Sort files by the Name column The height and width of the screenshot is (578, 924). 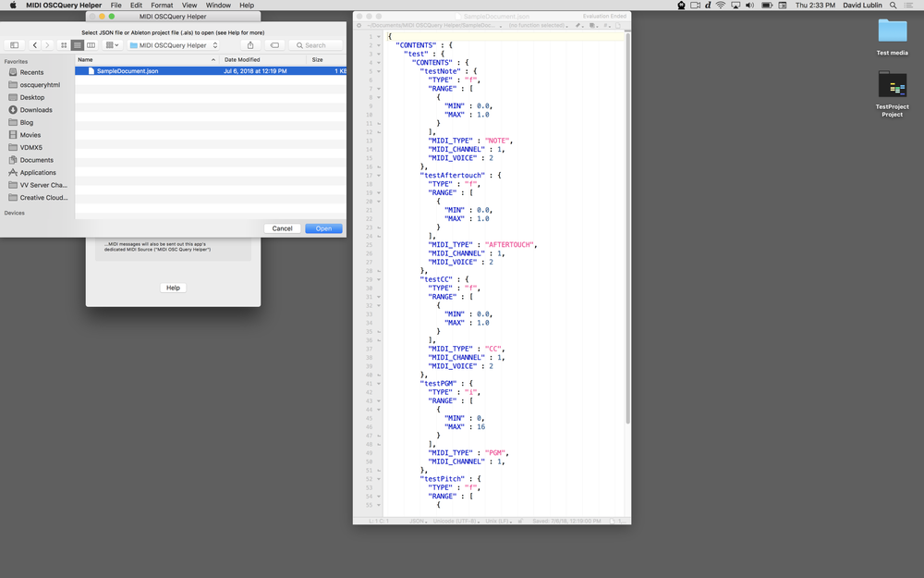tap(147, 59)
